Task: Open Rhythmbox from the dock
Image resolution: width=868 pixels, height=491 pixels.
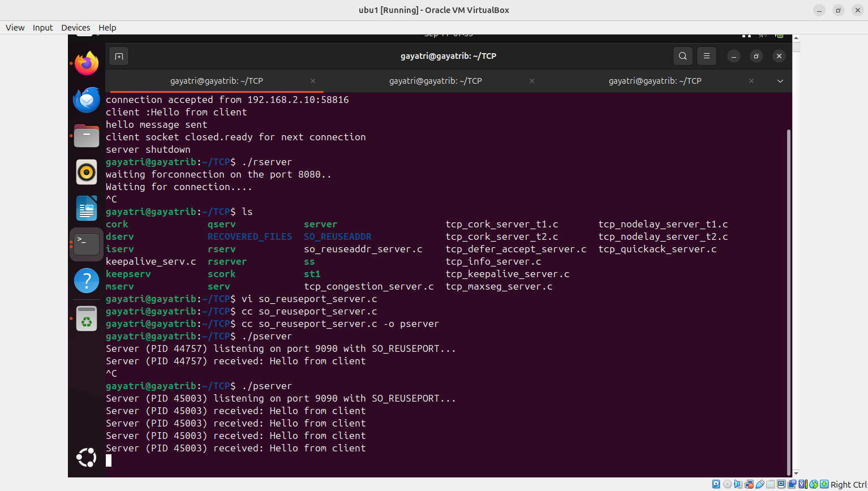Action: click(87, 172)
